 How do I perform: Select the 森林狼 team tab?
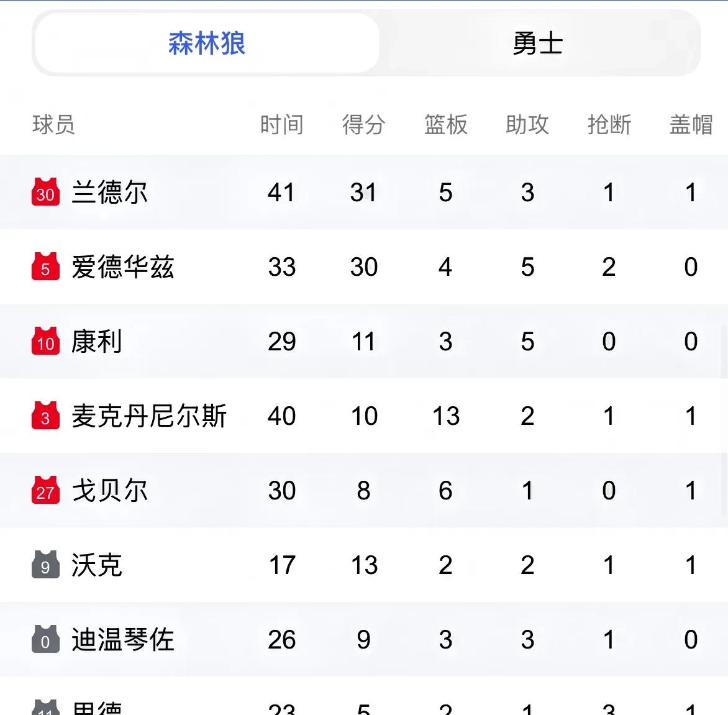(x=207, y=43)
